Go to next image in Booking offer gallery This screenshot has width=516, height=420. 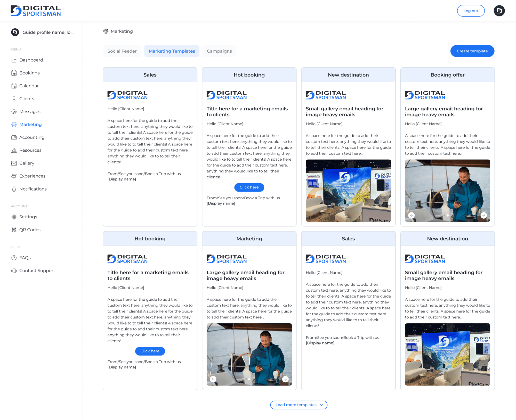coord(483,215)
